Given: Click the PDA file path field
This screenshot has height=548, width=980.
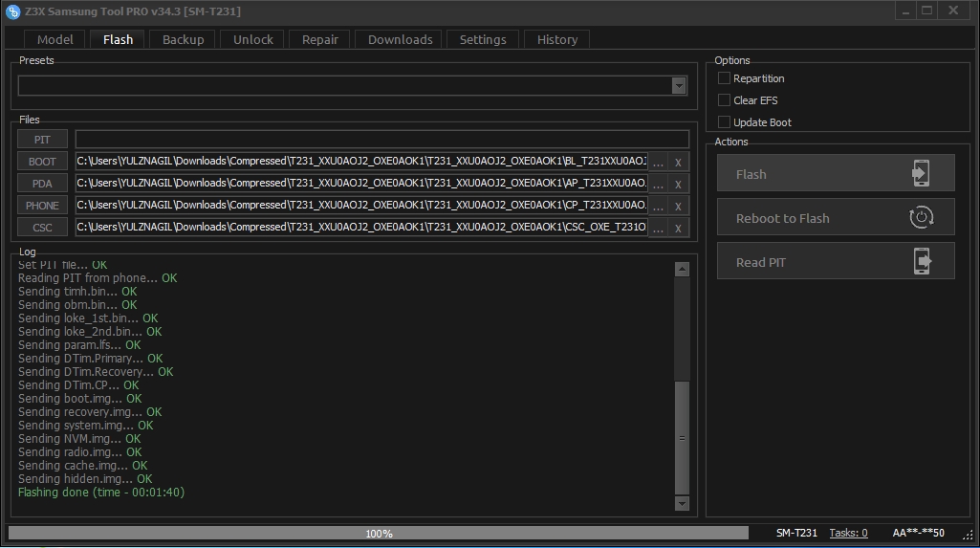Looking at the screenshot, I should [x=361, y=183].
